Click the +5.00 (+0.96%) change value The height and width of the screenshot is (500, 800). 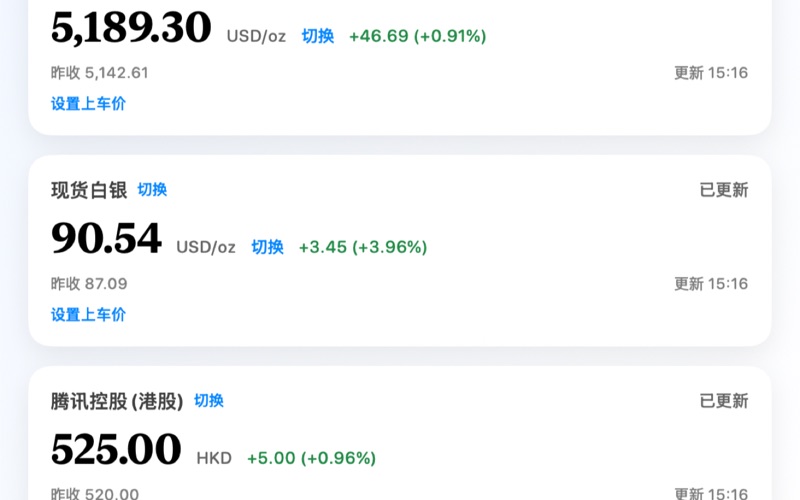pyautogui.click(x=311, y=458)
